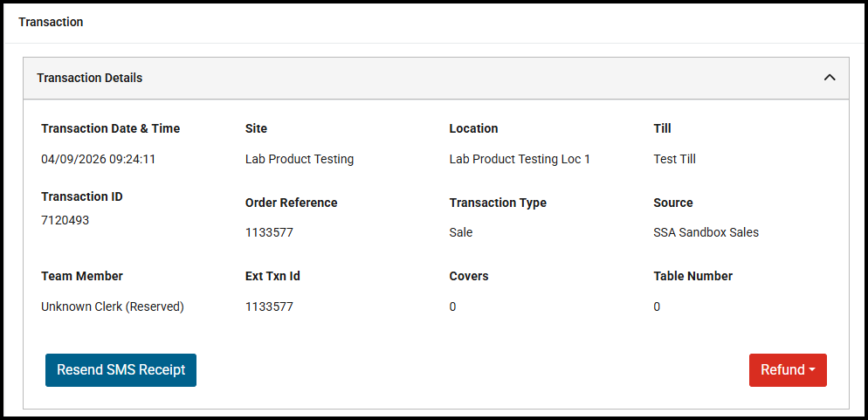Click the Lab Product Testing Loc 1 value
The image size is (868, 420).
[520, 159]
